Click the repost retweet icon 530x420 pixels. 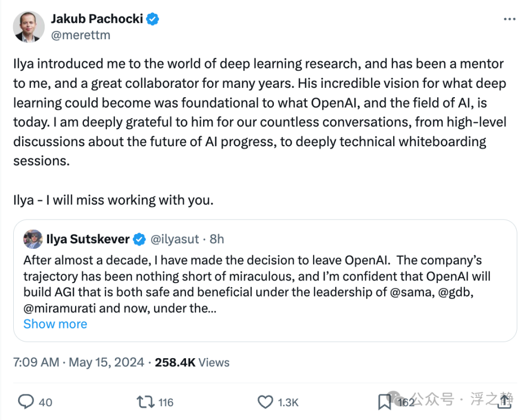coord(145,401)
